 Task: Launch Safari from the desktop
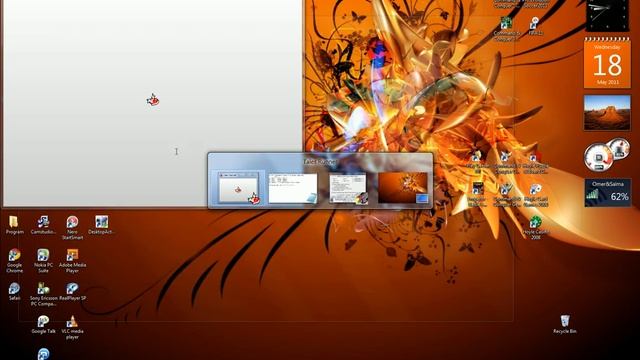click(x=14, y=291)
